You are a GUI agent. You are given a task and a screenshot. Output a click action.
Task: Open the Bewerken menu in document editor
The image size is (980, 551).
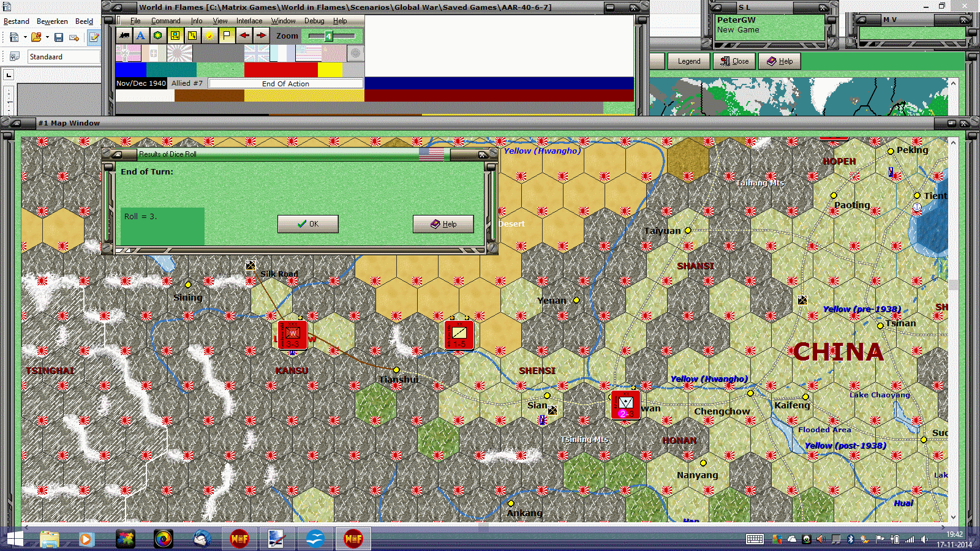pos(52,21)
